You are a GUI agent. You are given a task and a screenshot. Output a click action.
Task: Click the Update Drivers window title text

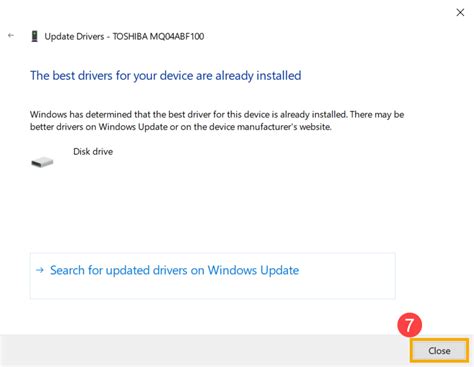point(124,36)
